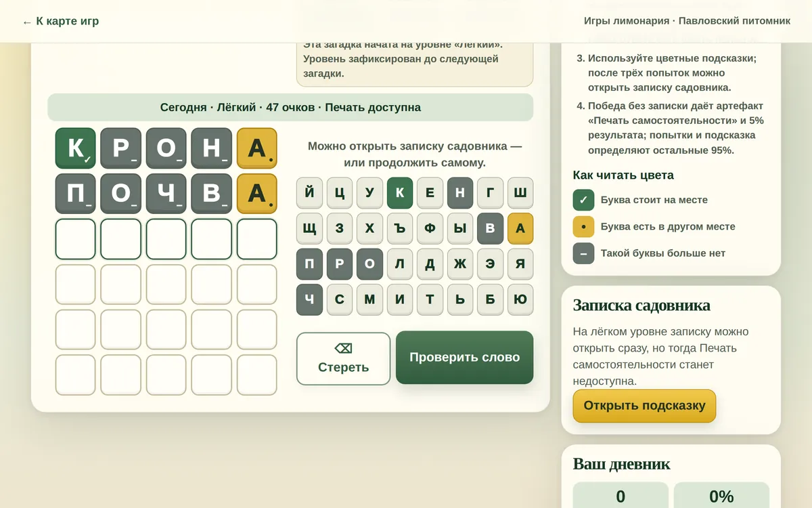Screen dimensions: 812x508
Task: Tap the keyboard key У
Action: pos(369,193)
